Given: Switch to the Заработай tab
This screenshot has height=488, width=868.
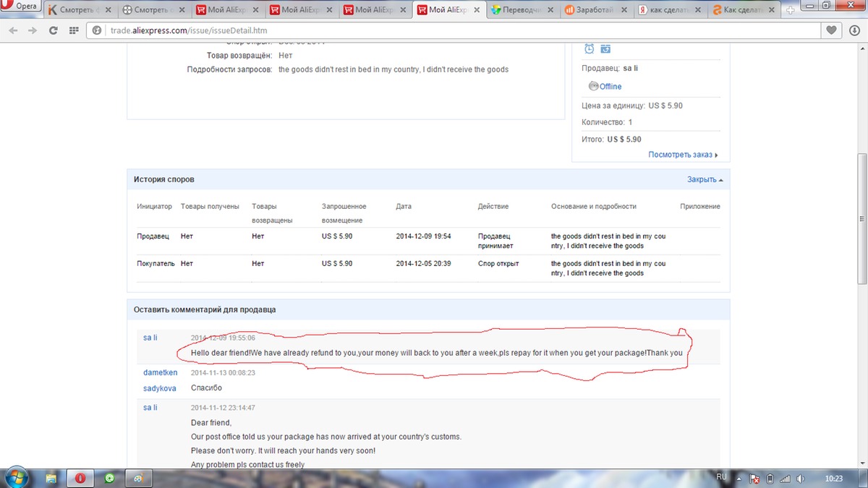Looking at the screenshot, I should 595,10.
